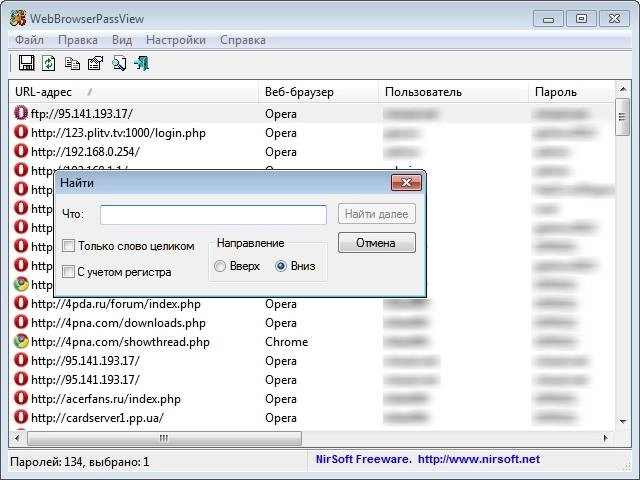This screenshot has height=480, width=640.
Task: Maximize the WebBrowserPassView window
Action: coord(581,19)
